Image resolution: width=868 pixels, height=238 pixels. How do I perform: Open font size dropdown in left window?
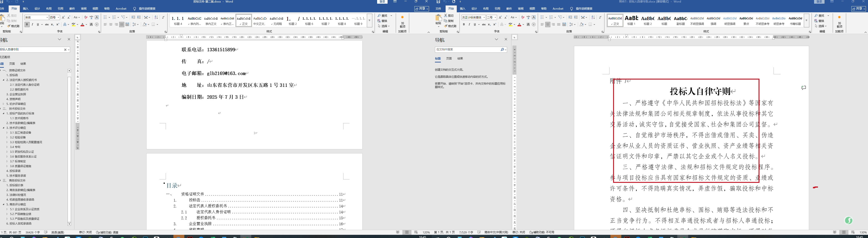pos(58,17)
